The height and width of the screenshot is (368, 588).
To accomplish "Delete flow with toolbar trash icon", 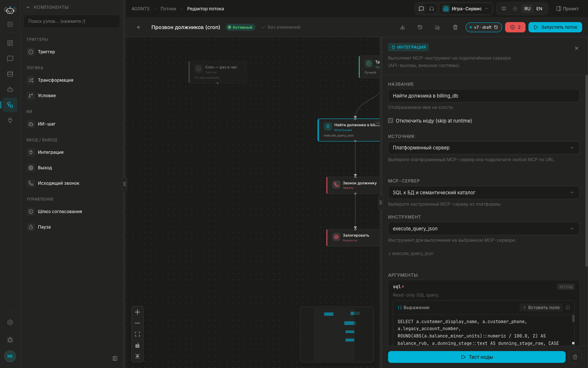I will tap(455, 27).
